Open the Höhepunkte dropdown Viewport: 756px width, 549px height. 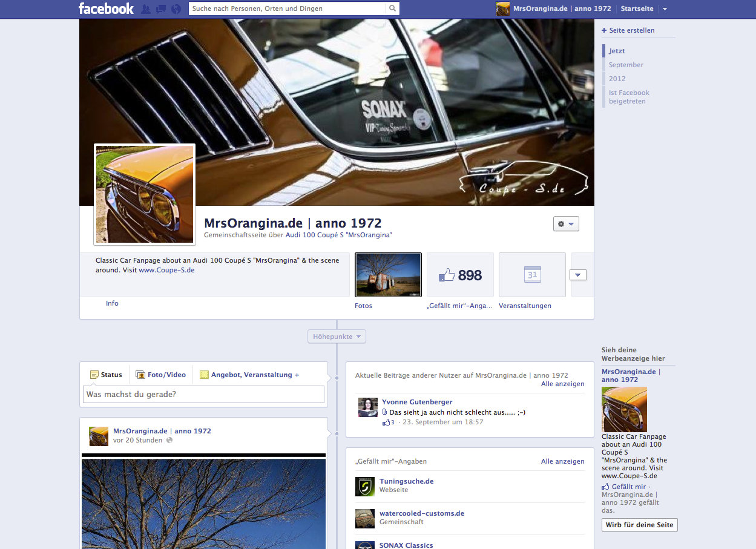[x=337, y=336]
